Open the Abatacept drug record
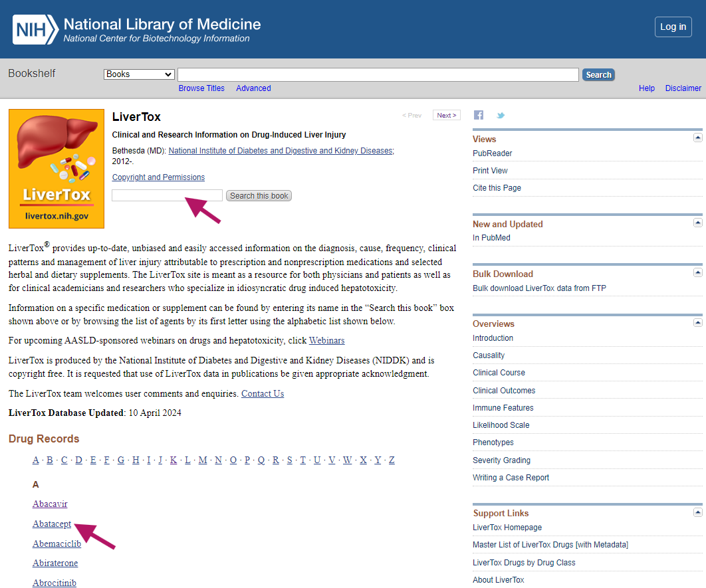The image size is (706, 588). coord(52,524)
